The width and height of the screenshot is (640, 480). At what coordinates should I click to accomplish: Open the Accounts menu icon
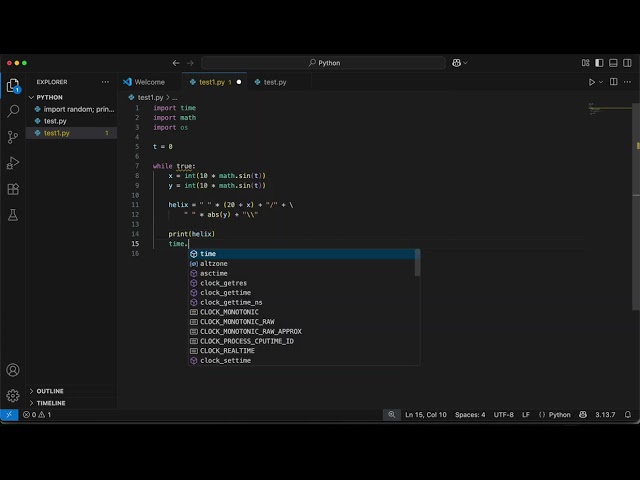click(x=13, y=370)
